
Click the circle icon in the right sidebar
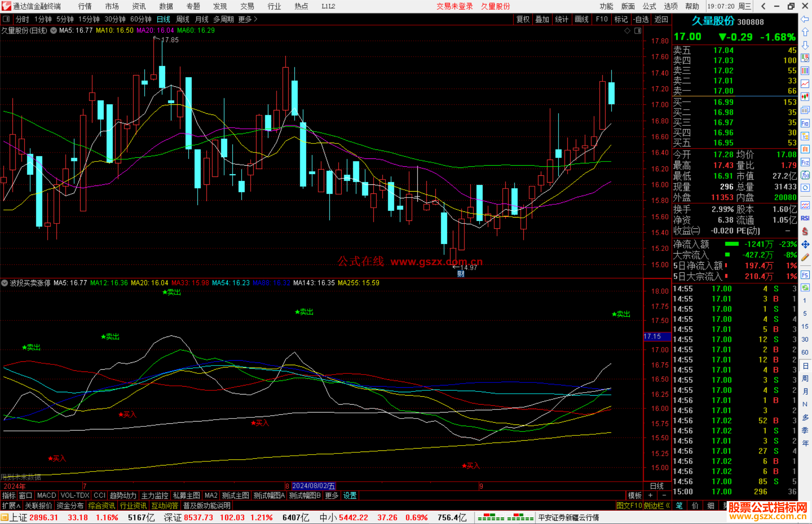[805, 188]
